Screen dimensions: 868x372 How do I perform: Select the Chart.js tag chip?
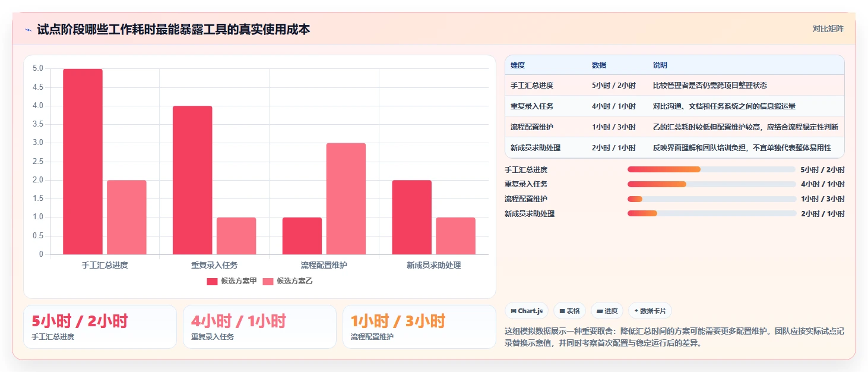point(527,311)
